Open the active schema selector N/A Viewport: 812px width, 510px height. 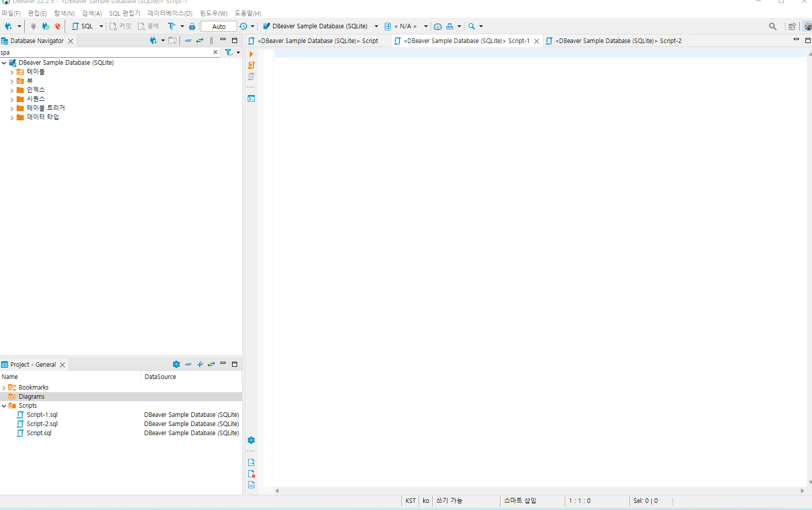pyautogui.click(x=406, y=26)
